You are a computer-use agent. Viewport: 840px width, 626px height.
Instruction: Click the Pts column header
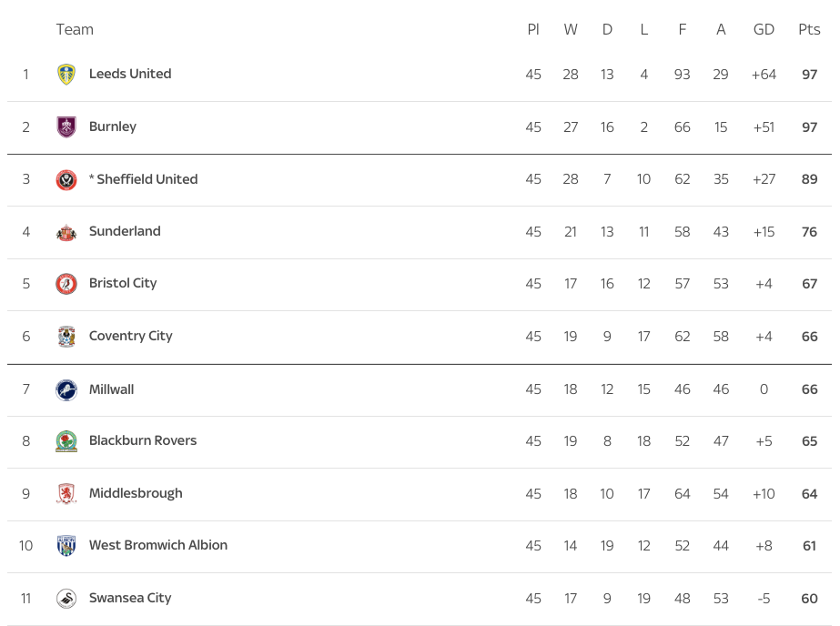click(809, 29)
